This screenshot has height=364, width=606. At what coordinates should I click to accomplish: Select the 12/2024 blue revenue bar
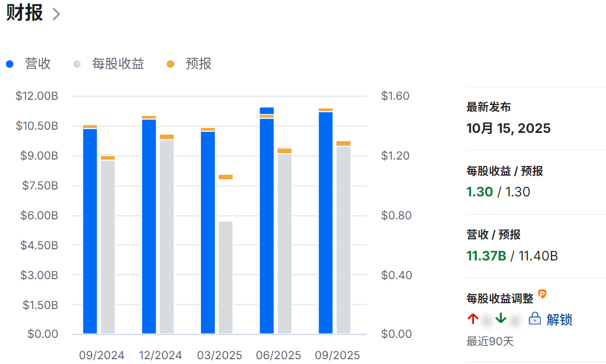(x=149, y=226)
